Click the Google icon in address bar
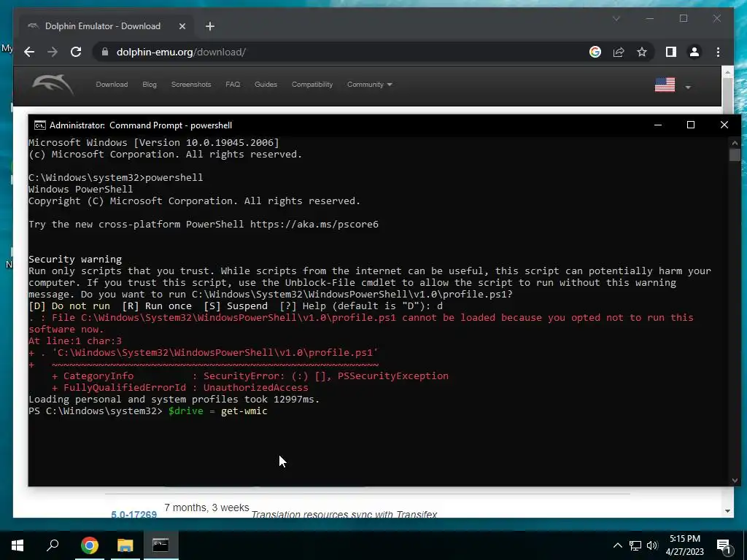Screen dimensions: 747x560 click(x=595, y=52)
